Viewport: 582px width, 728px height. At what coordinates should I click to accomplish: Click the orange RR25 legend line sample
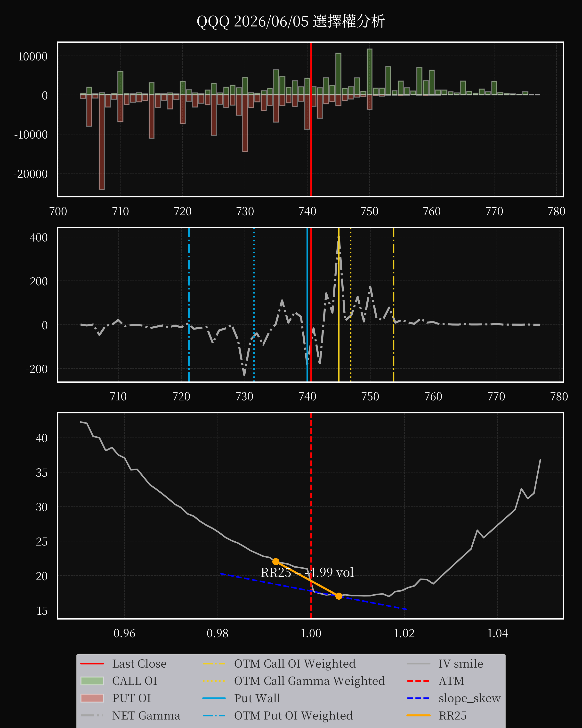pyautogui.click(x=419, y=716)
